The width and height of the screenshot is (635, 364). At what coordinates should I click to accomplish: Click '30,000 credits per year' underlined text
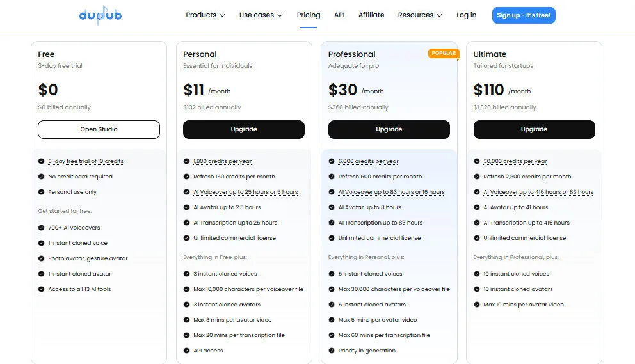[515, 161]
